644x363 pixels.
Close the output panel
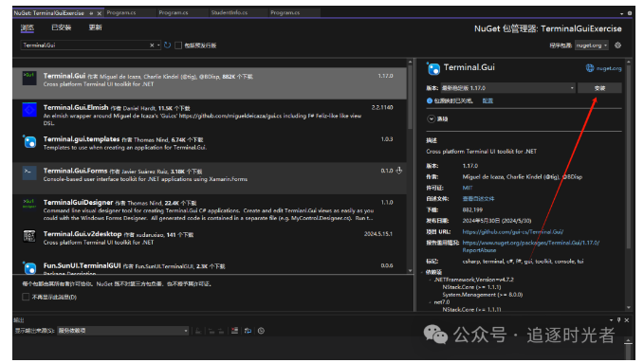[627, 320]
